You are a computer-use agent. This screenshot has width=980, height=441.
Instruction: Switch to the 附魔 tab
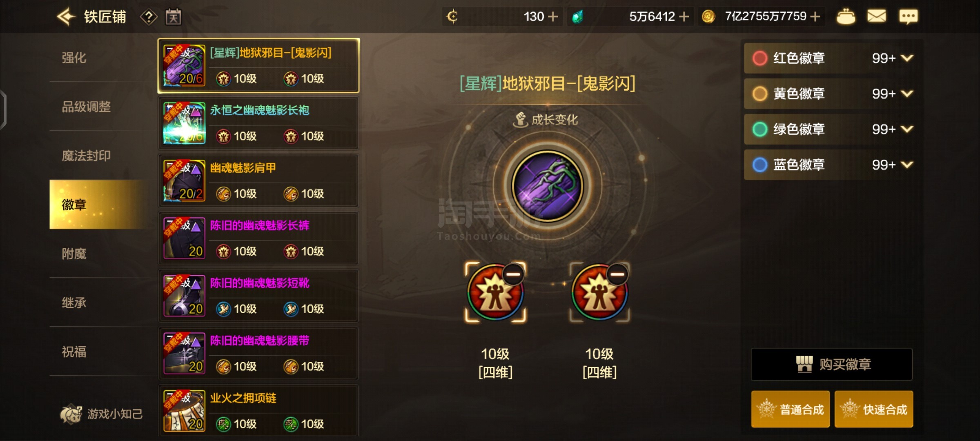74,254
